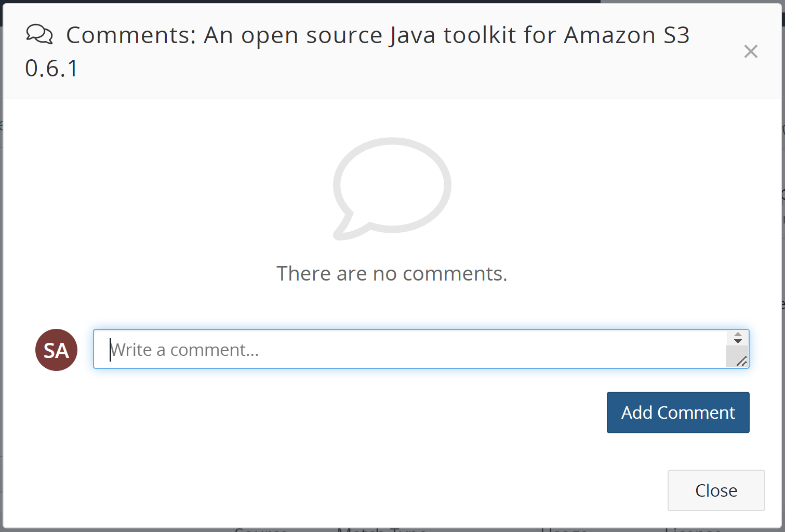Click the round SA user avatar
The image size is (785, 532).
tap(56, 350)
